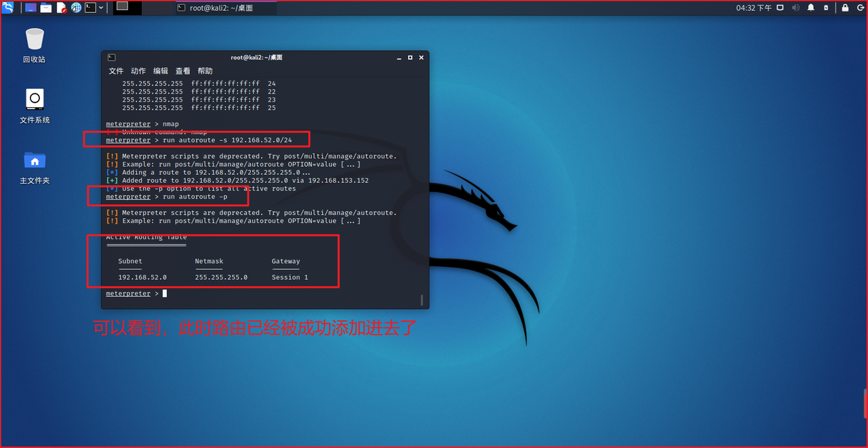Click the terminal vertical scrollbar handle
Viewport: 868px width, 448px height.
pyautogui.click(x=421, y=300)
